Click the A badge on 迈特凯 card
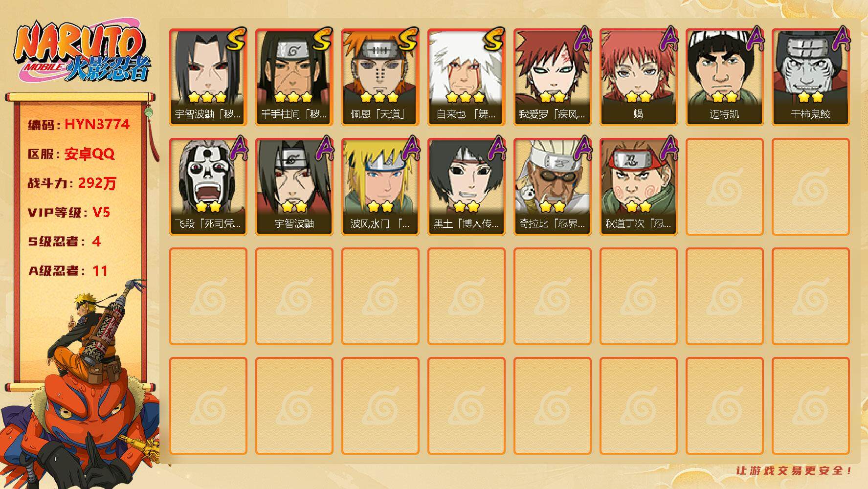Viewport: 868px width, 489px height. pyautogui.click(x=754, y=39)
